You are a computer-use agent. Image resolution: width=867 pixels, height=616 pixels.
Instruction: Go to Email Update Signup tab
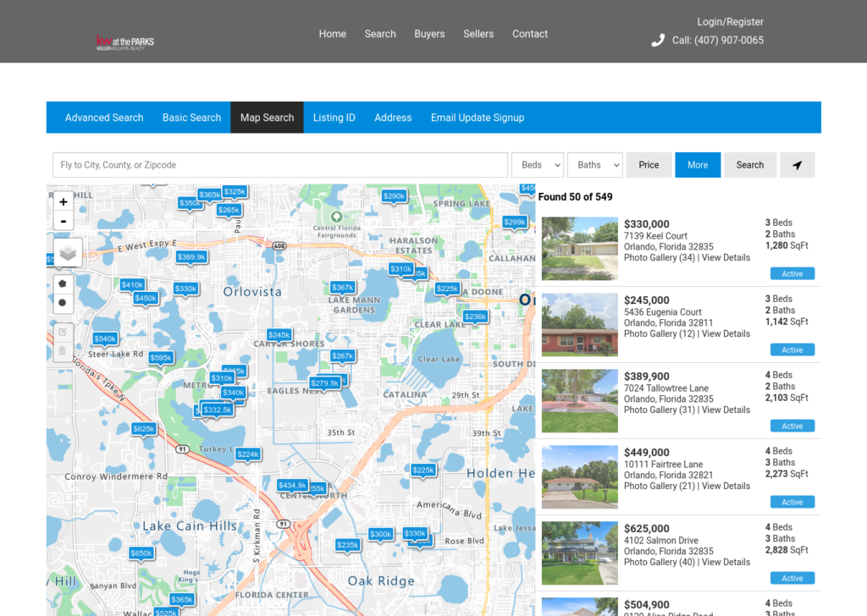click(478, 118)
